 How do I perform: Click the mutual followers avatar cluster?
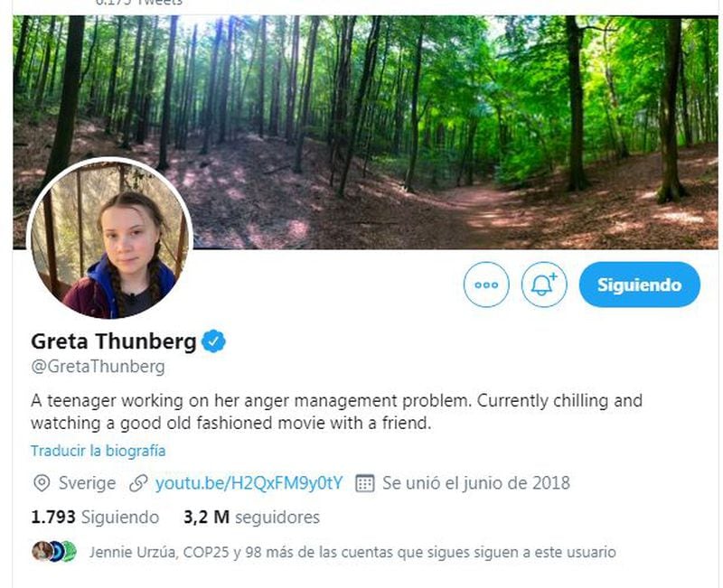click(54, 552)
